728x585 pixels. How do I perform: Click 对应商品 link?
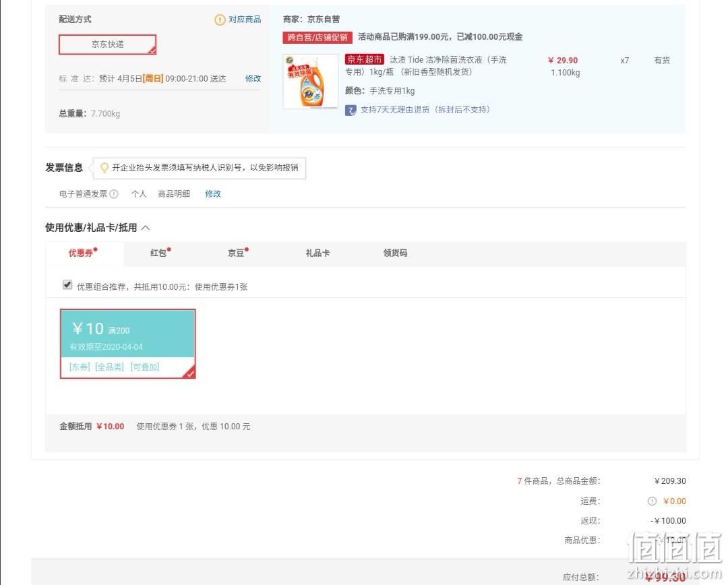(245, 20)
